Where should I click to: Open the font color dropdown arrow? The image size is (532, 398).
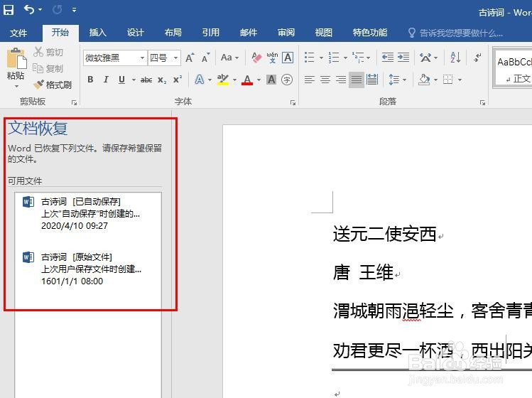259,80
